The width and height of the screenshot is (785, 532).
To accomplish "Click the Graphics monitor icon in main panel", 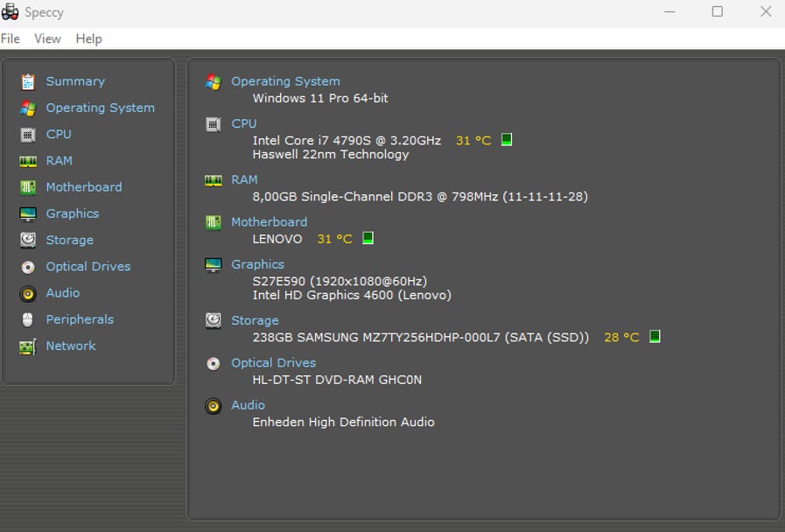I will point(214,265).
